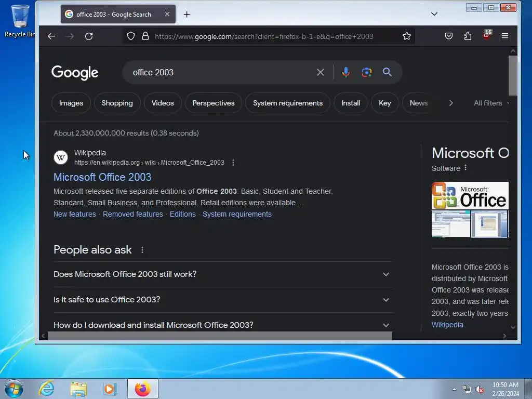Click the horizontal scrollbar right arrow

point(504,336)
